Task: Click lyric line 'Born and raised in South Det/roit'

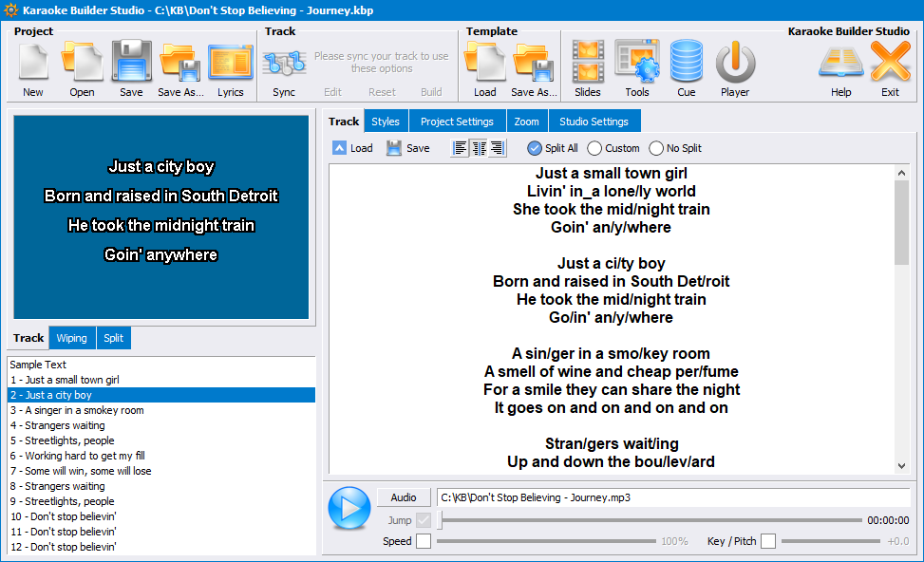Action: click(x=611, y=282)
